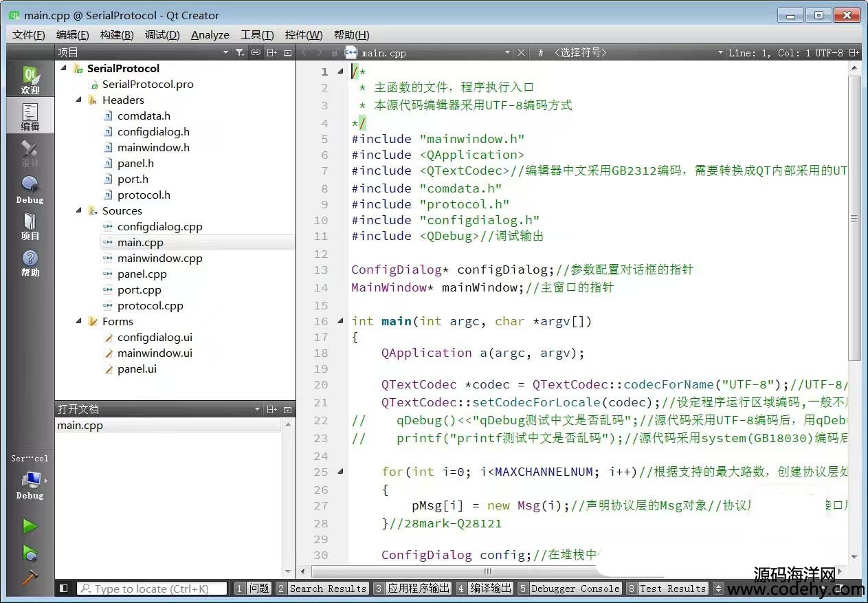Show the 3 应用程序输出 pane
This screenshot has height=603, width=868.
point(412,589)
